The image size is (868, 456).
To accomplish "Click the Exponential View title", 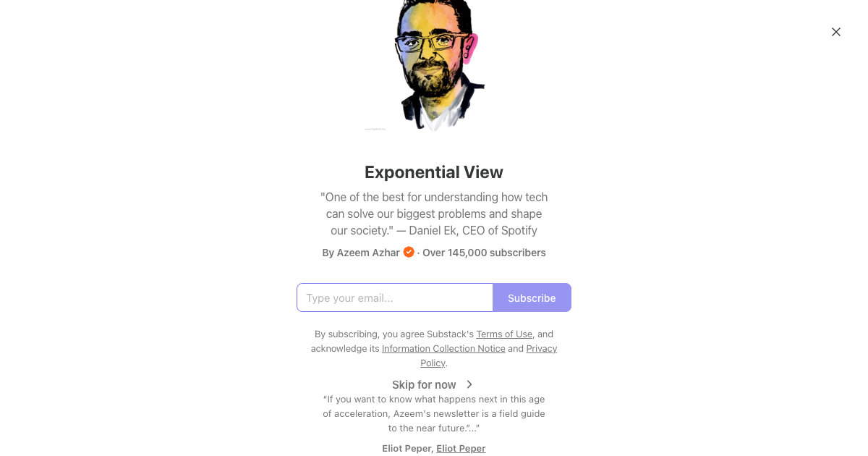I will (x=433, y=172).
